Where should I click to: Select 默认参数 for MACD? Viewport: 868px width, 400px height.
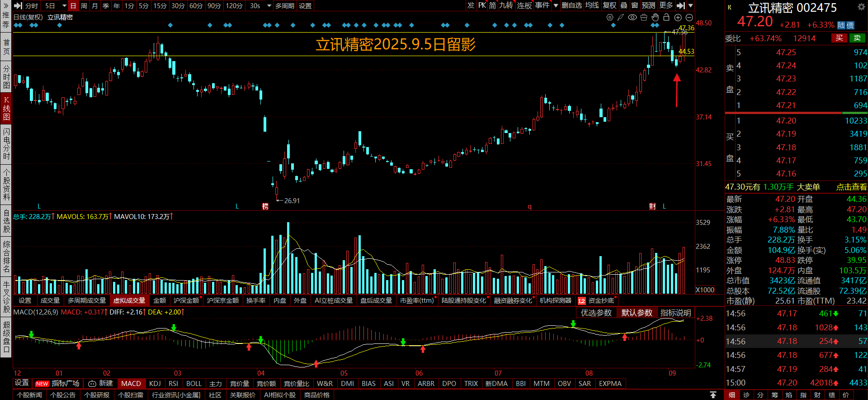coord(637,313)
